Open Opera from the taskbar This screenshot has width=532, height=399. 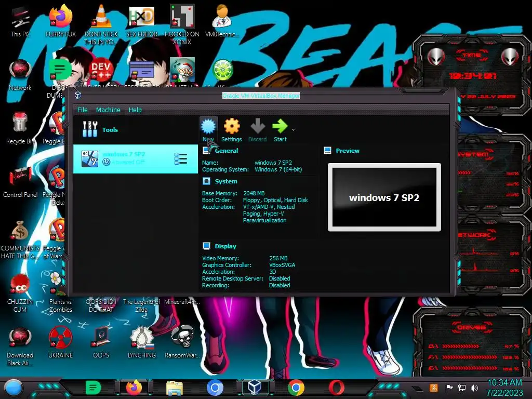336,388
